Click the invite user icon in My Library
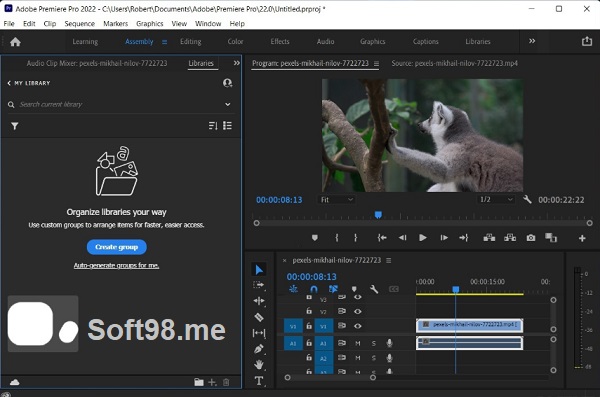This screenshot has height=397, width=600. click(x=227, y=83)
